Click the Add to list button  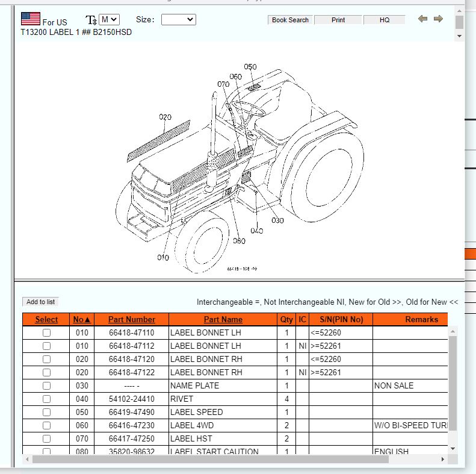[40, 302]
